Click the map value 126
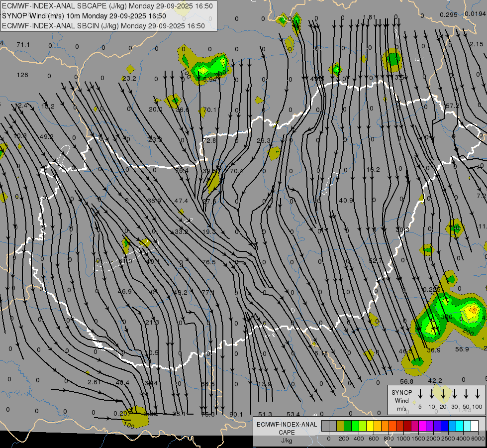Image resolution: width=487 pixels, height=448 pixels. click(x=22, y=75)
